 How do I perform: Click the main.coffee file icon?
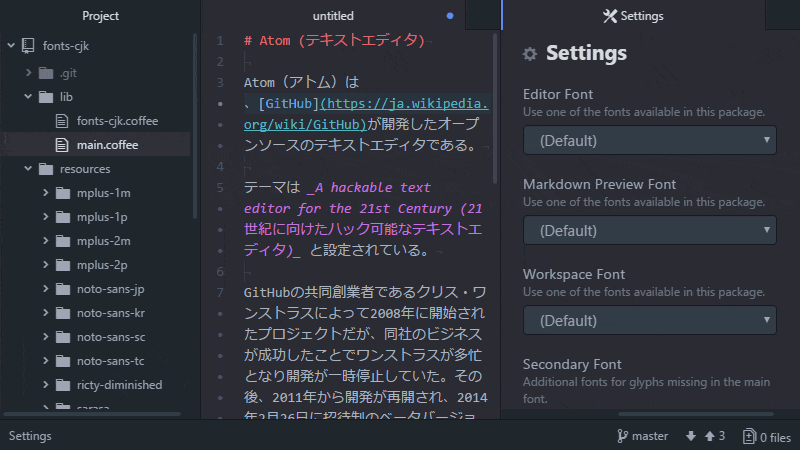(62, 145)
